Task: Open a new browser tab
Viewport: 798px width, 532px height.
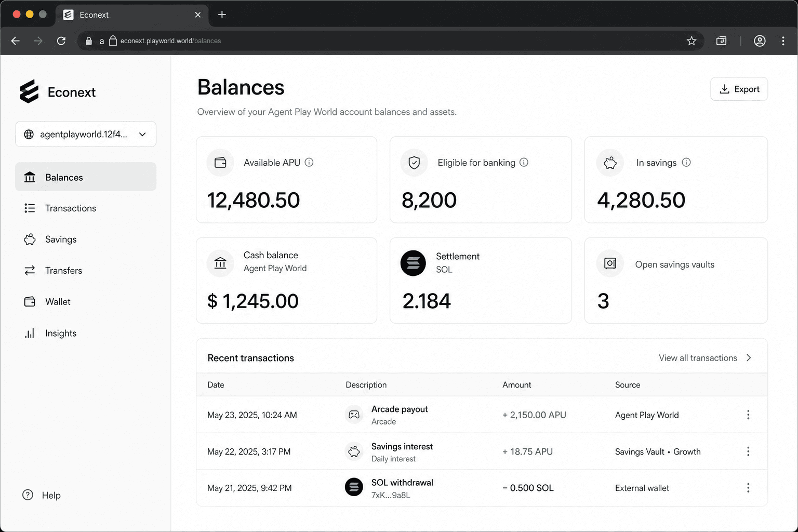Action: tap(222, 15)
